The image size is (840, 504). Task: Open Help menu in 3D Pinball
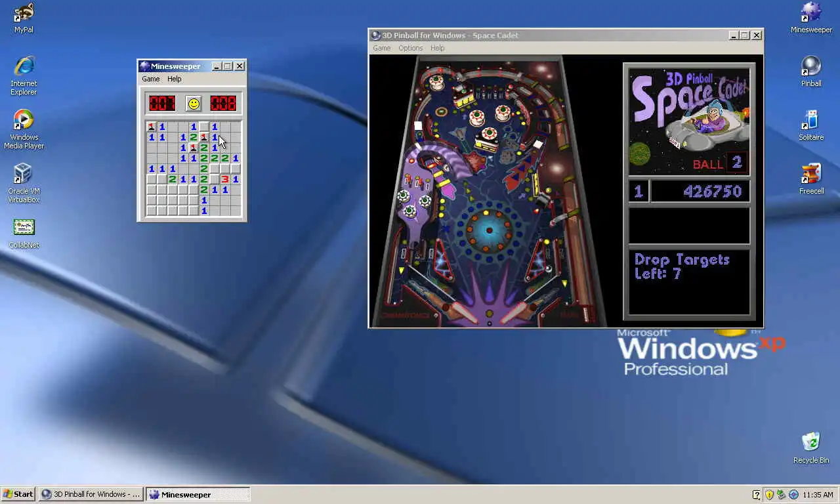(438, 48)
